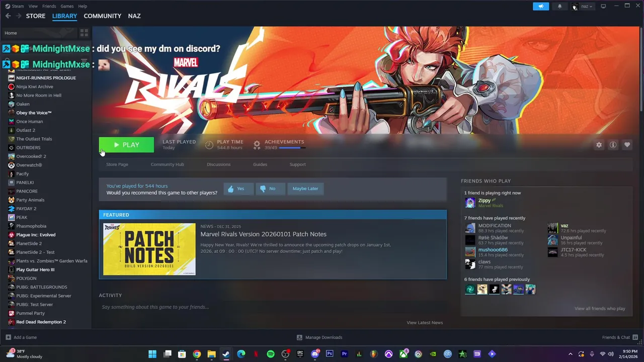This screenshot has width=644, height=362.
Task: Select Maybe Later for review
Action: (x=305, y=189)
